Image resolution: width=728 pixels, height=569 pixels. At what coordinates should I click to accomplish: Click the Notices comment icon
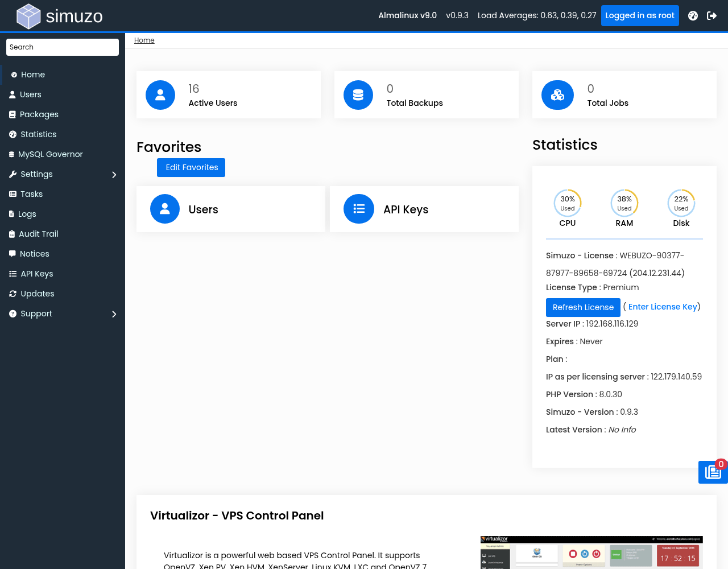click(x=13, y=254)
